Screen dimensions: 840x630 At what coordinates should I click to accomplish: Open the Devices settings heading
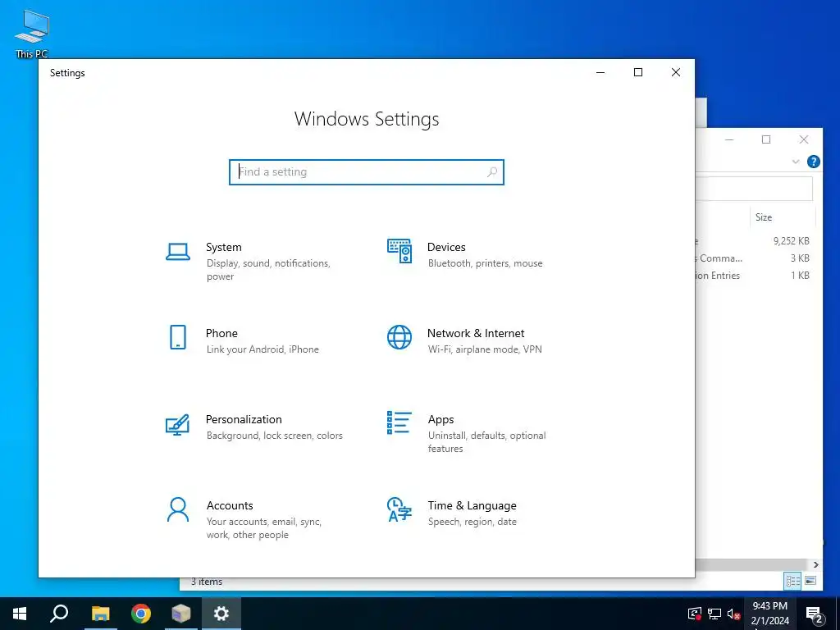pos(446,248)
